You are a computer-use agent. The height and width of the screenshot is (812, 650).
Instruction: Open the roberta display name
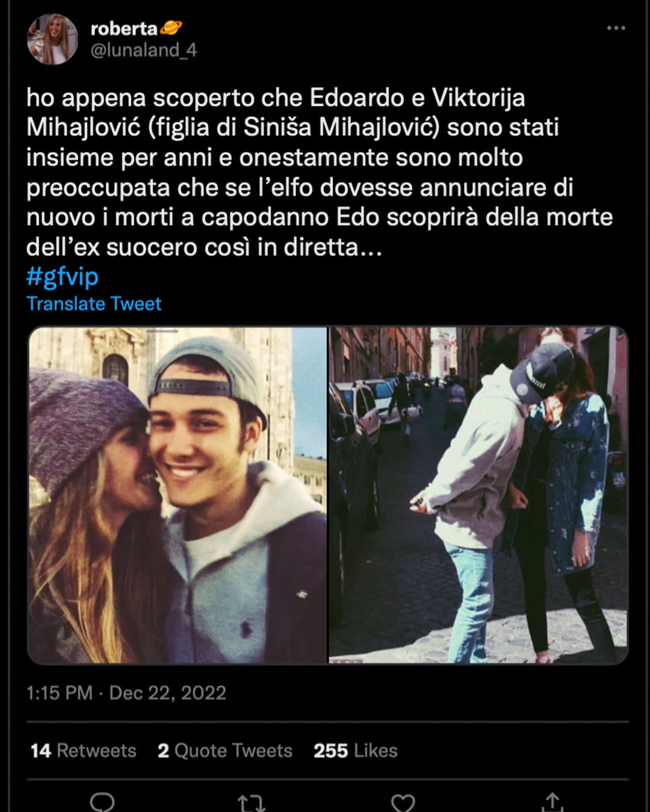coord(124,28)
